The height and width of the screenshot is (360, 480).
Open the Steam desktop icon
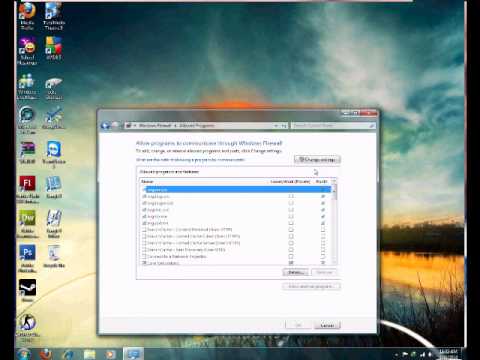27,290
